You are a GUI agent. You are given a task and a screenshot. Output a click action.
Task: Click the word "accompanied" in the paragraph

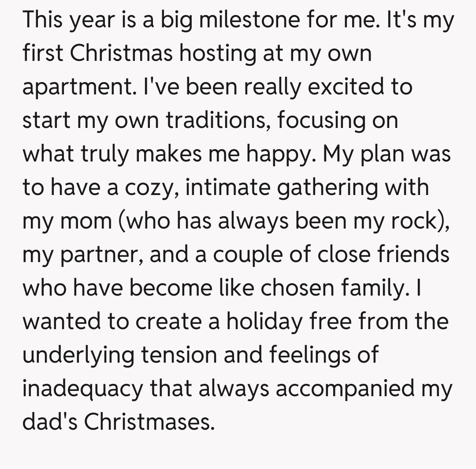tap(346, 389)
